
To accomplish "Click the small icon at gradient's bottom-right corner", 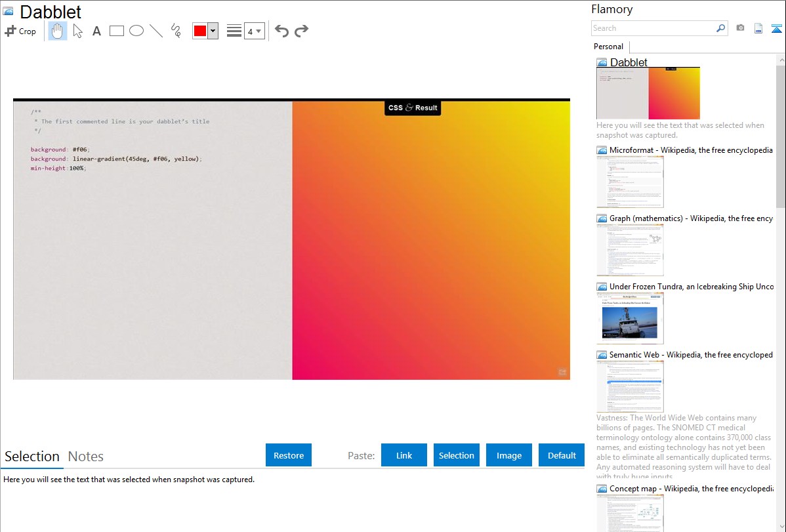I will pos(562,371).
